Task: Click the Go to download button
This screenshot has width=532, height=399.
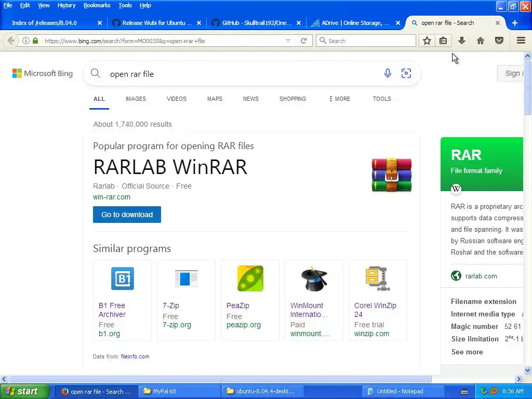Action: (127, 215)
